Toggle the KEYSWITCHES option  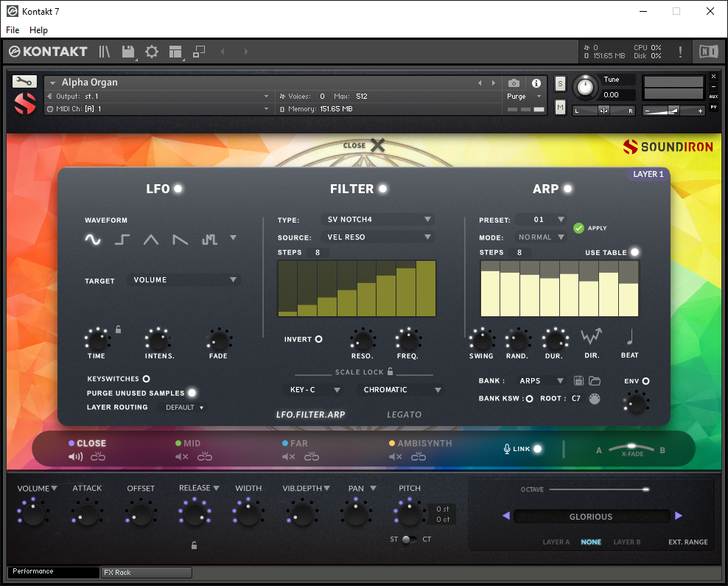(x=146, y=379)
